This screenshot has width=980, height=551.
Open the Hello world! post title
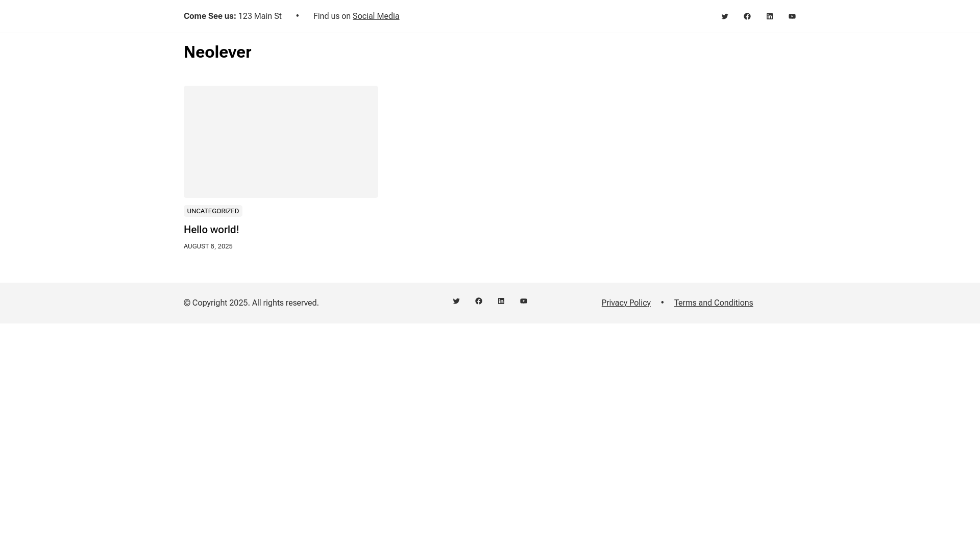pos(211,230)
